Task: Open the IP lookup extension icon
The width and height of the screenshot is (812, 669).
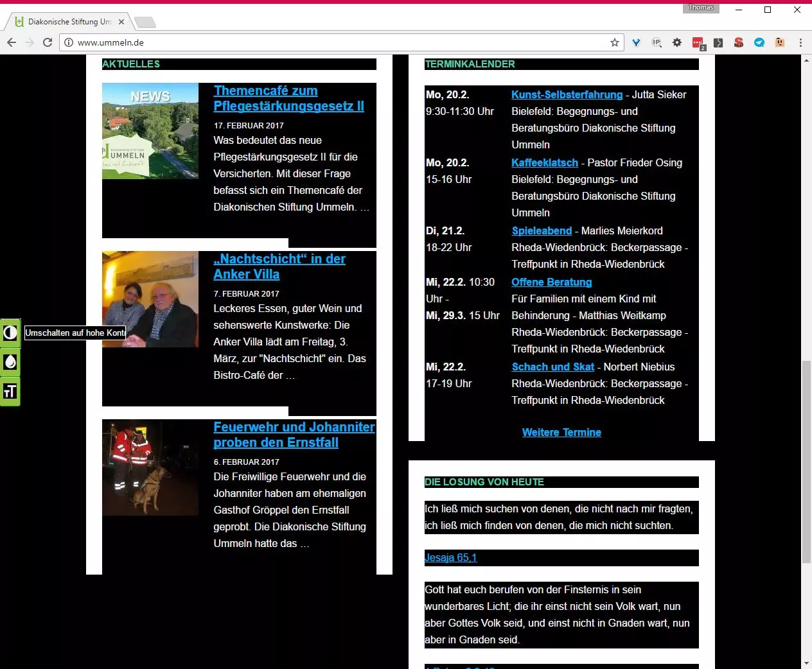Action: pyautogui.click(x=657, y=42)
